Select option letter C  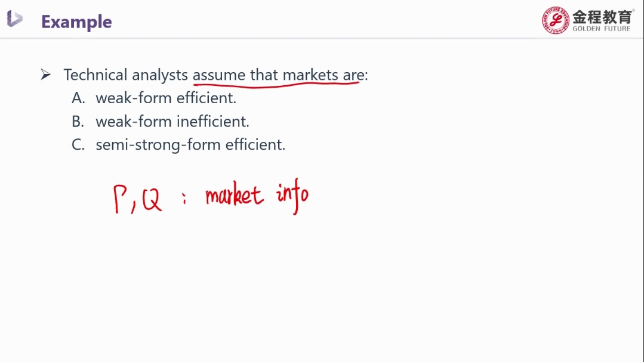(x=78, y=144)
